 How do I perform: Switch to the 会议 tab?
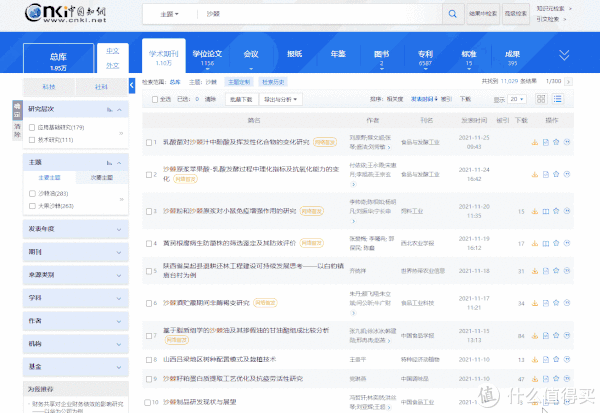coord(251,57)
